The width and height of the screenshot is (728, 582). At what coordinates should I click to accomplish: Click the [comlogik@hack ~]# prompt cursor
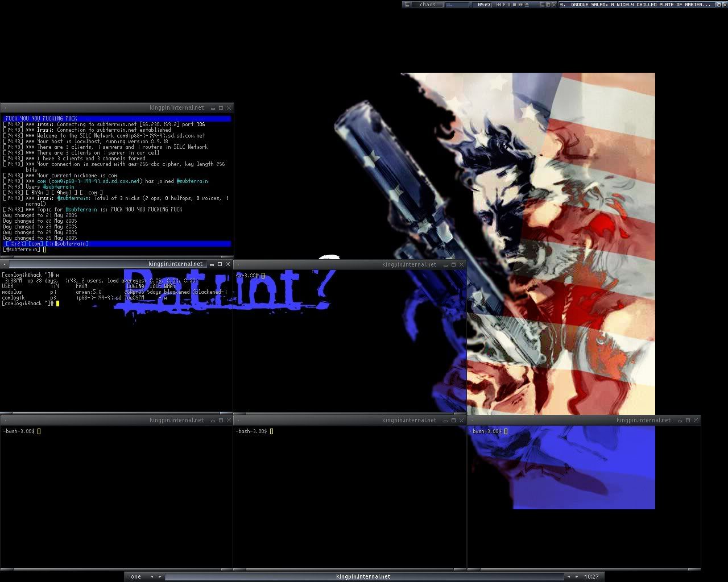(x=57, y=304)
